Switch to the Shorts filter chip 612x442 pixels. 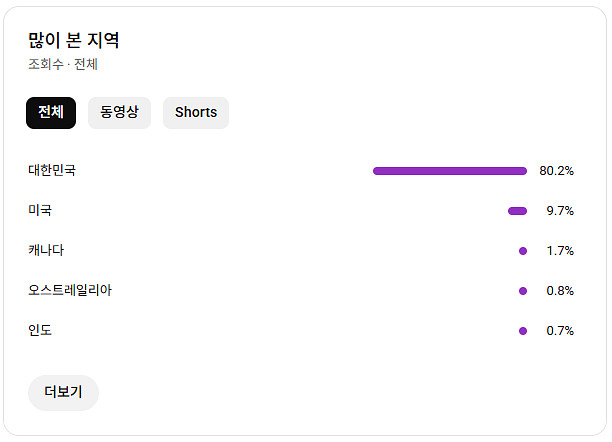(x=196, y=113)
